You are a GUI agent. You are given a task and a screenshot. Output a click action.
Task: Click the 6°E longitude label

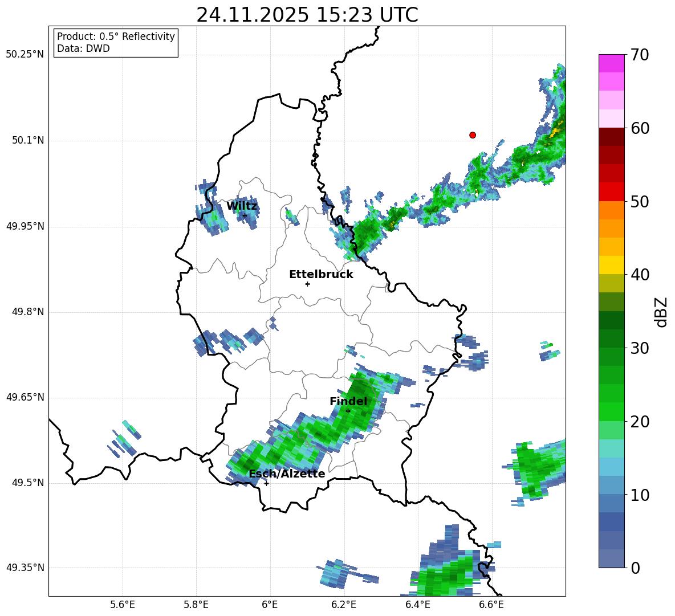coord(270,605)
